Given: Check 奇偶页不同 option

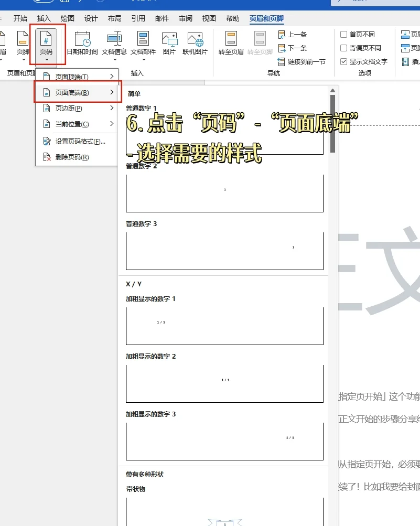Looking at the screenshot, I should click(x=344, y=48).
